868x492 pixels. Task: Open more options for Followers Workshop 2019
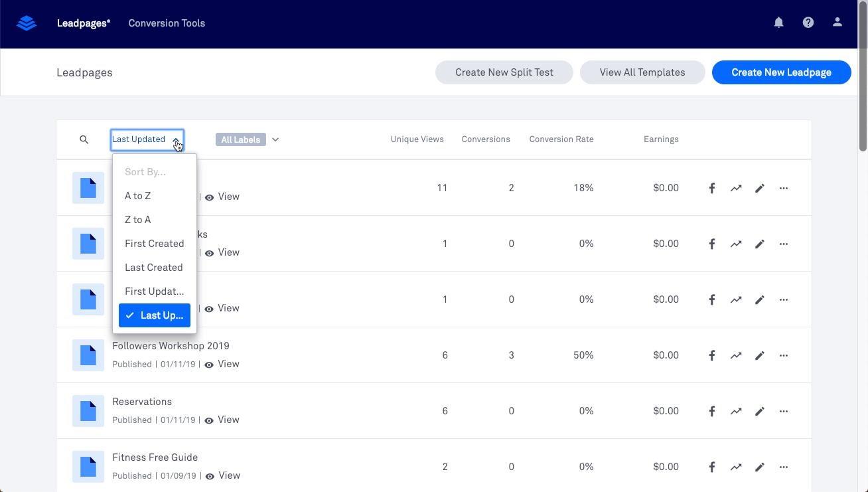click(783, 355)
